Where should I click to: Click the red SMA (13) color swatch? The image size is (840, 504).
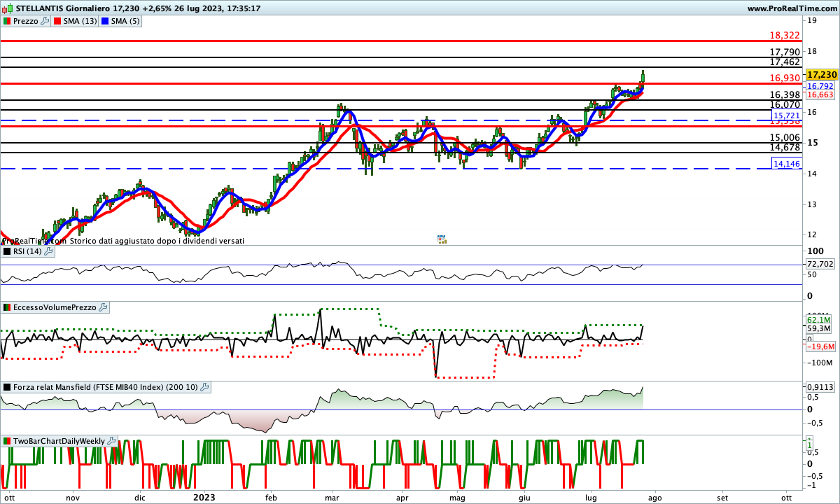coord(58,21)
